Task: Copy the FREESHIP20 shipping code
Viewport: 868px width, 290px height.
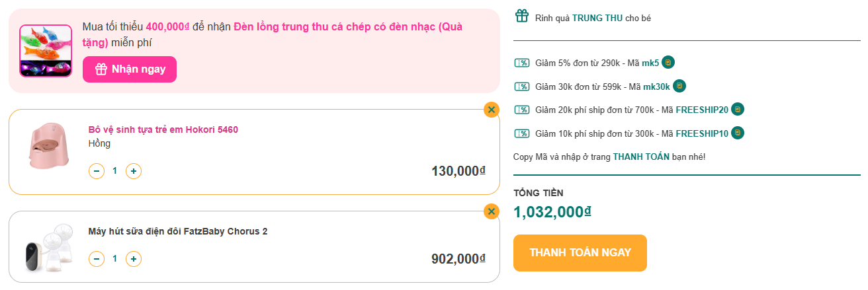Action: [x=738, y=109]
